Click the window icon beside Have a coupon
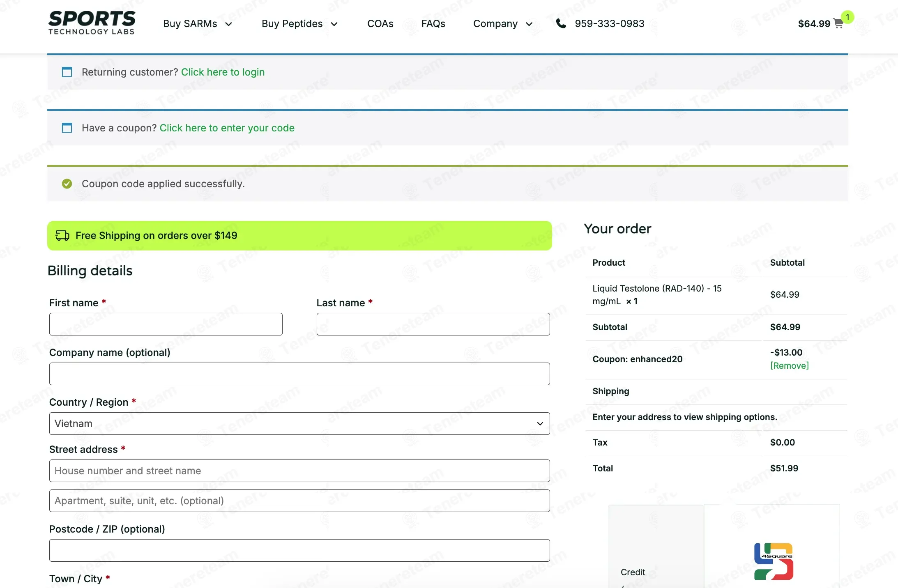Screen dimensions: 898x588 click(x=67, y=128)
